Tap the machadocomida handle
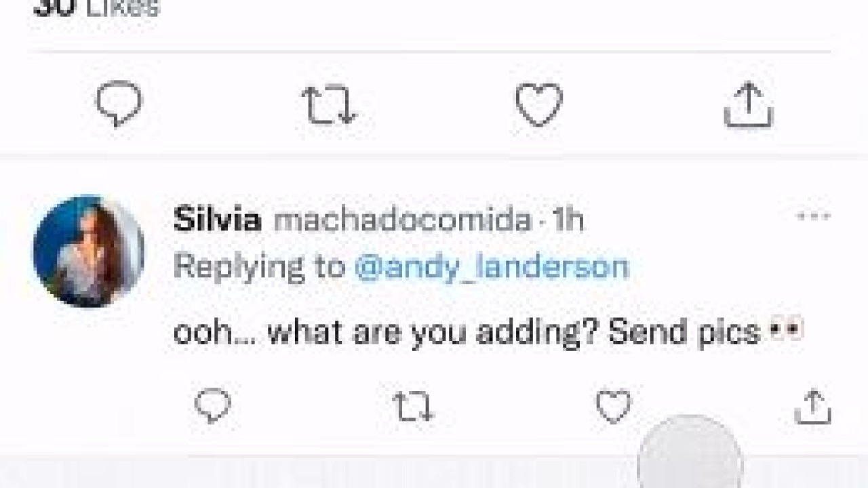868x488 pixels. (x=402, y=220)
